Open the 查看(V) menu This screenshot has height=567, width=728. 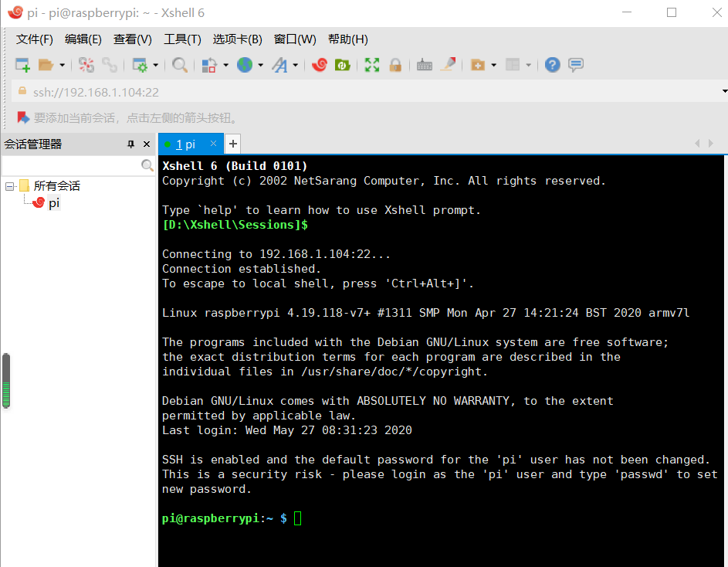tap(132, 39)
